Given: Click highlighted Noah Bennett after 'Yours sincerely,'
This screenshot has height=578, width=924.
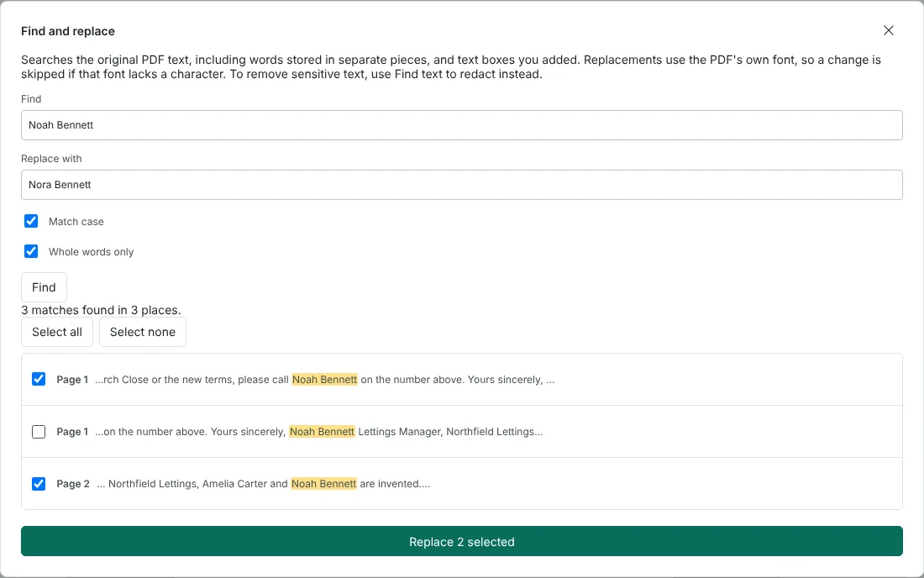Looking at the screenshot, I should point(322,431).
